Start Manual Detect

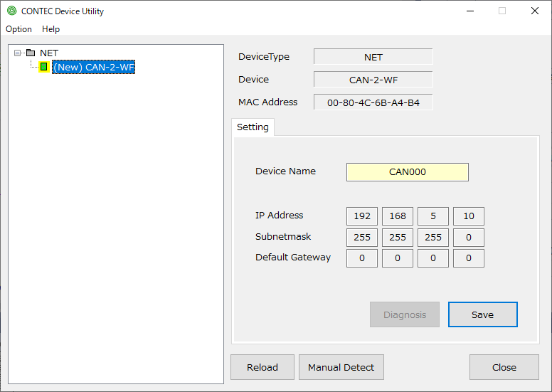(x=341, y=367)
